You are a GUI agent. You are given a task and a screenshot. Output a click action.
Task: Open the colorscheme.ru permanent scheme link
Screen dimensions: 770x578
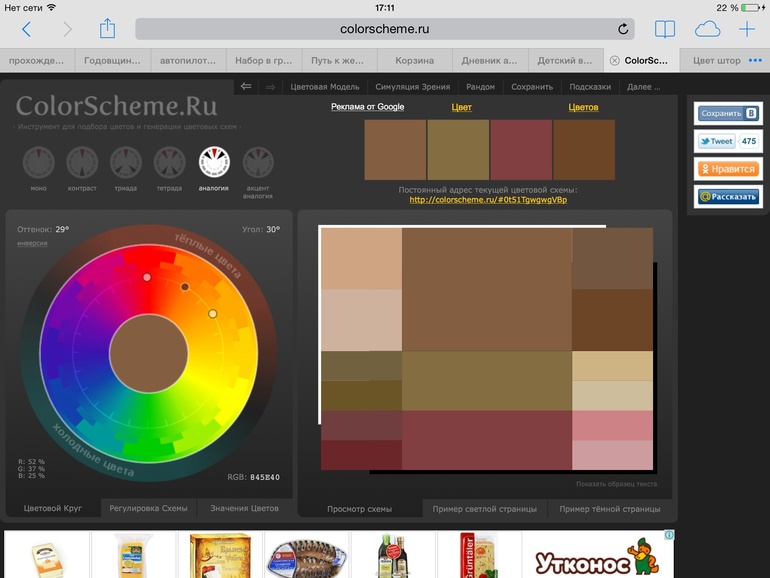click(x=488, y=200)
